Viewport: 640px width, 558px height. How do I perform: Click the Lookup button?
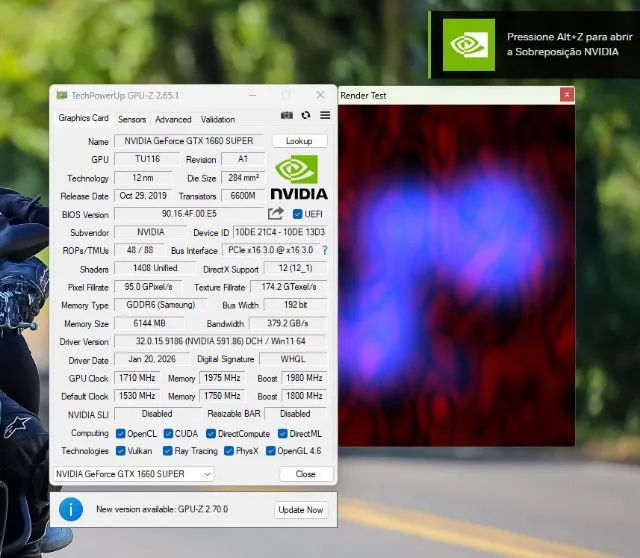[299, 141]
